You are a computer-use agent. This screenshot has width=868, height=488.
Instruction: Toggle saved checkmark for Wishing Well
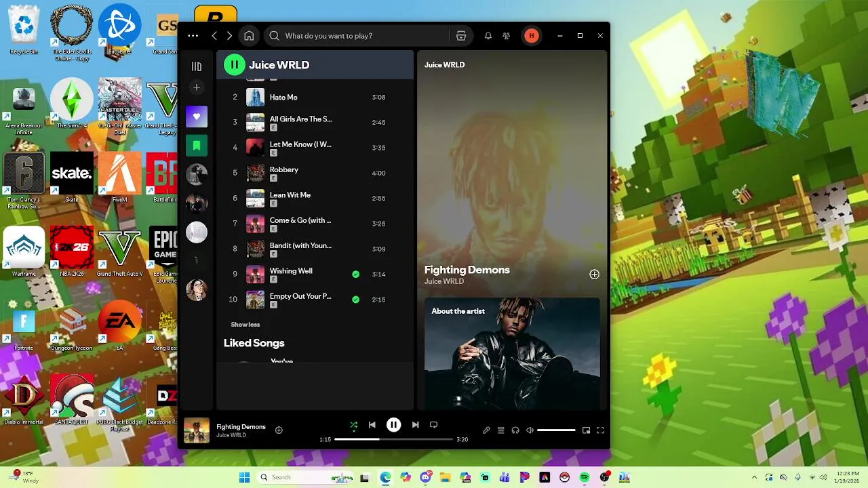pyautogui.click(x=355, y=274)
